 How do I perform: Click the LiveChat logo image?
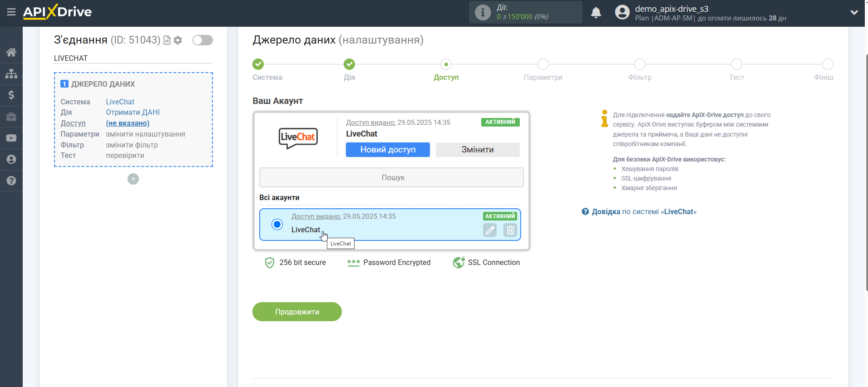[x=298, y=138]
